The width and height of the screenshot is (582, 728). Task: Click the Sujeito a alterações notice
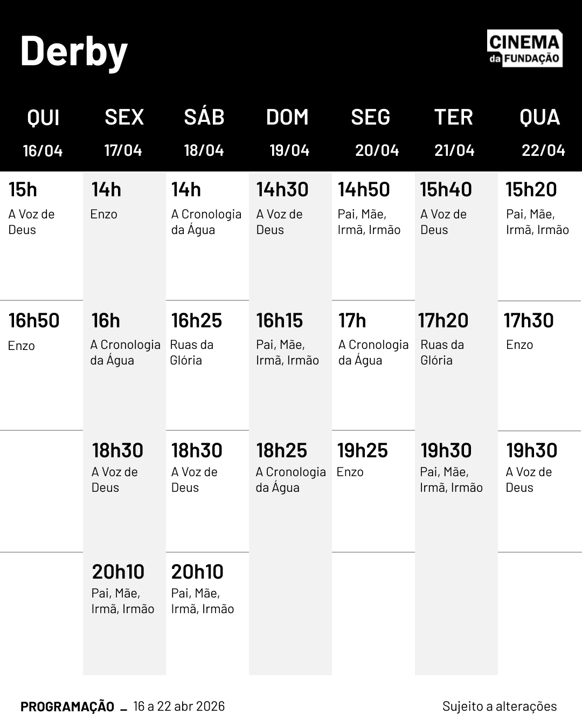(499, 706)
